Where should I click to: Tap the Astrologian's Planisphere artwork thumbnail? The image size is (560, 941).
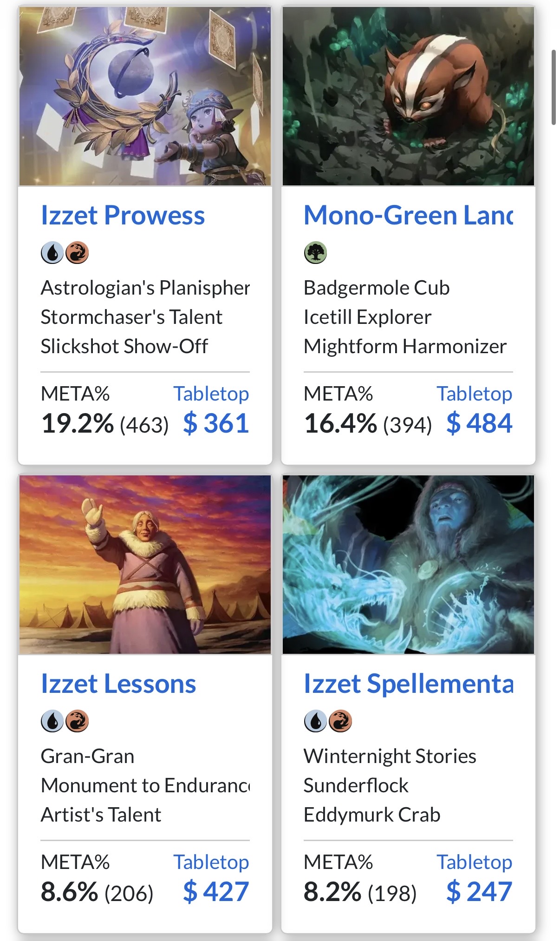click(145, 96)
